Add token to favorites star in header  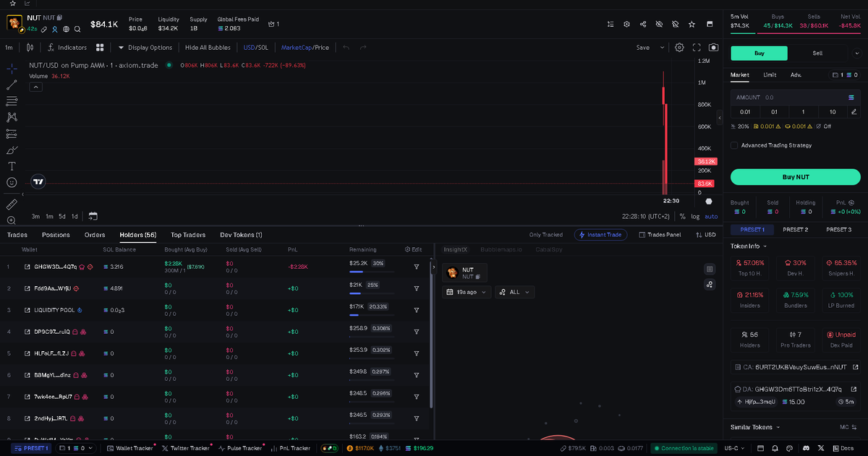click(x=692, y=24)
